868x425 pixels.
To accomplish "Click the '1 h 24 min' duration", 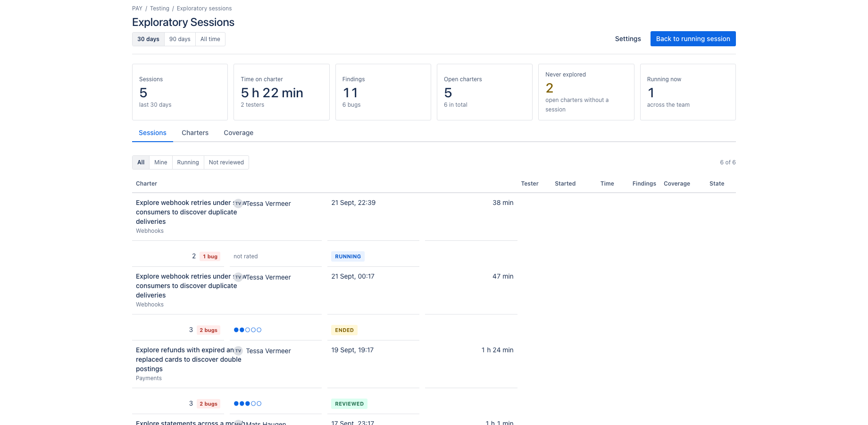I will [x=497, y=350].
